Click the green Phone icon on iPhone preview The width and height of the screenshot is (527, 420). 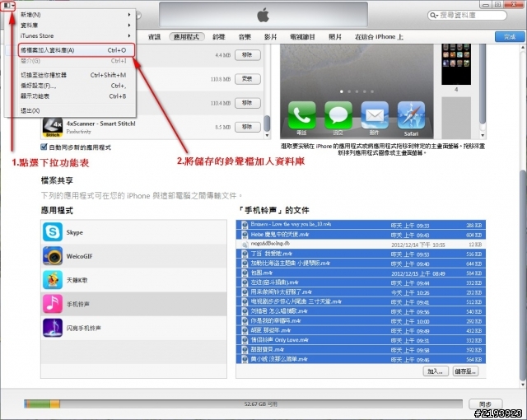(x=302, y=115)
